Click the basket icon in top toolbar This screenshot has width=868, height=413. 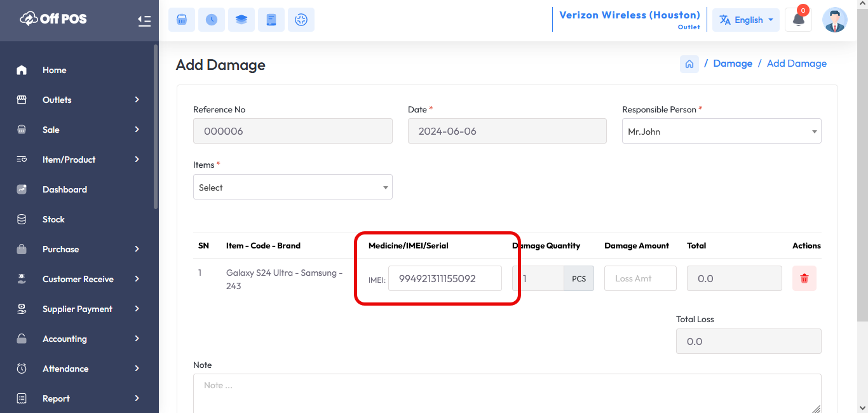click(x=182, y=20)
